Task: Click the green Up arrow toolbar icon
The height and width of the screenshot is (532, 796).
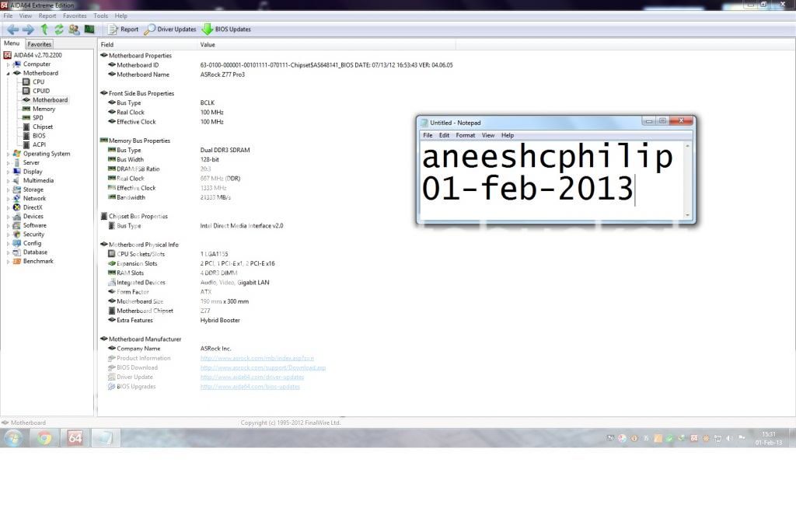Action: tap(44, 30)
